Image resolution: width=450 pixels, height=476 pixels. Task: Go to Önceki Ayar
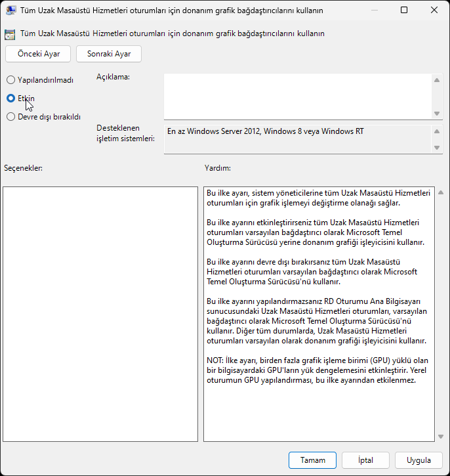point(38,54)
